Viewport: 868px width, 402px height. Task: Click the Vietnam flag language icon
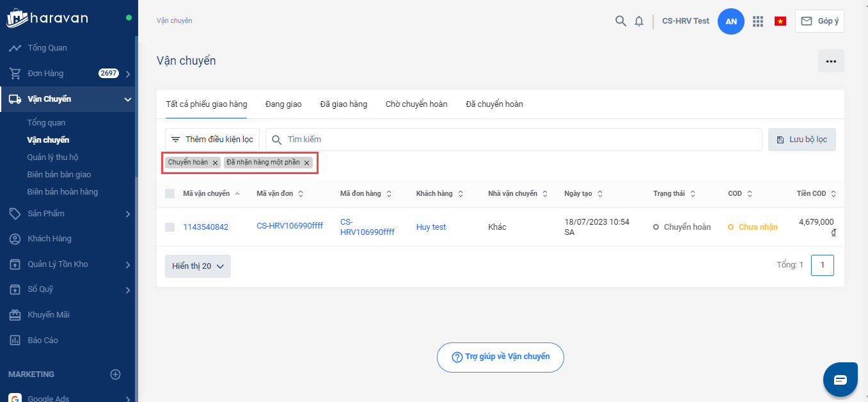780,21
